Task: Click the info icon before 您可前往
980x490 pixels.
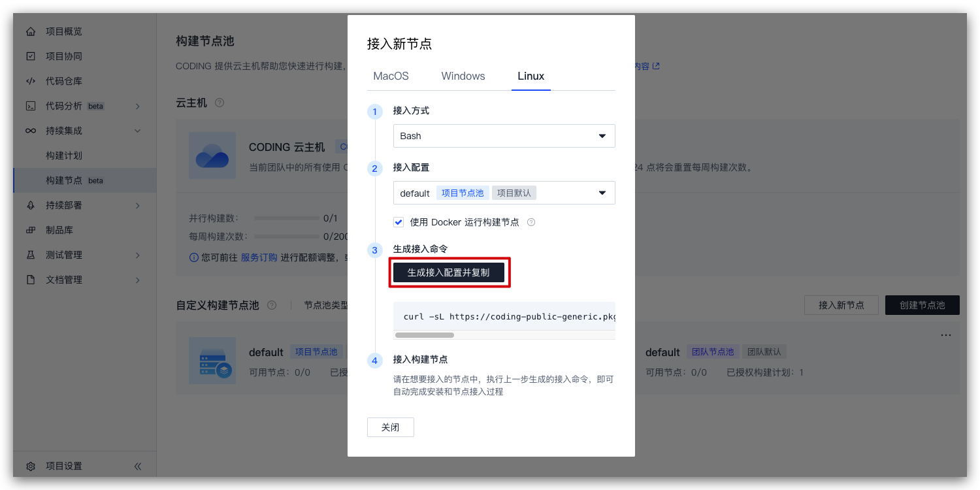Action: click(x=193, y=257)
